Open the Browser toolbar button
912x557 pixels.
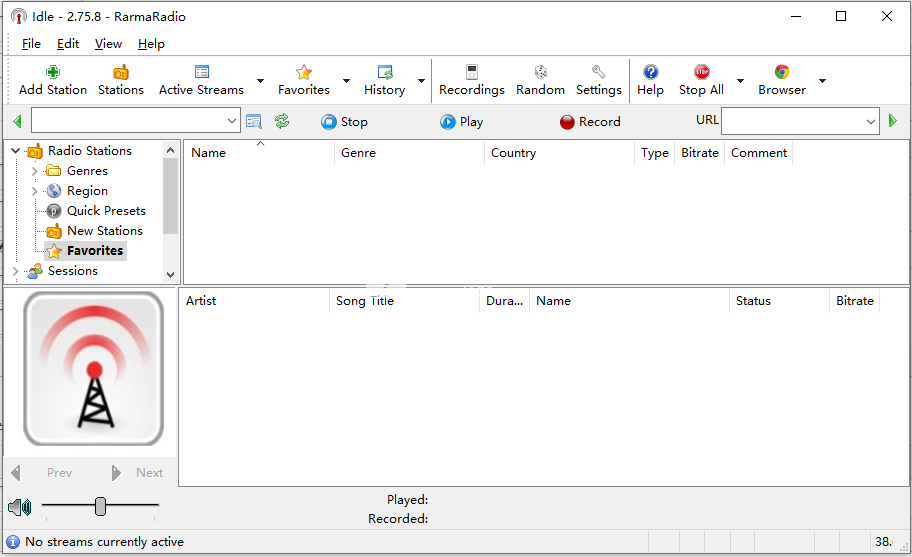[782, 80]
